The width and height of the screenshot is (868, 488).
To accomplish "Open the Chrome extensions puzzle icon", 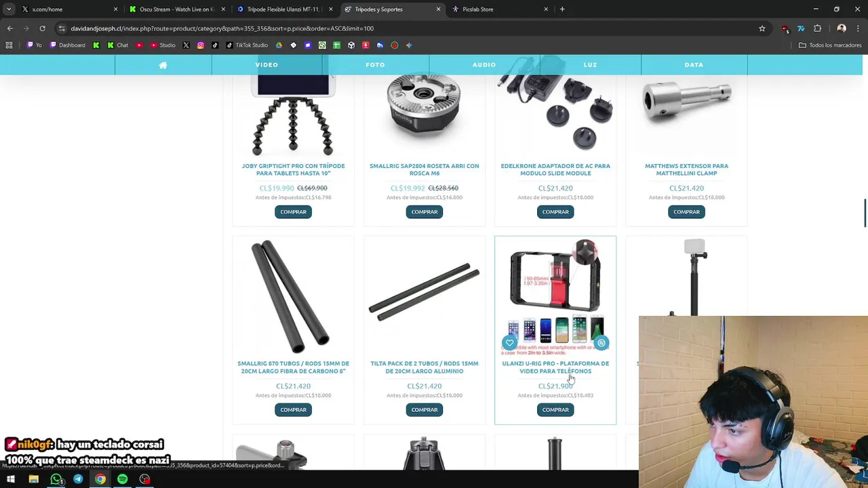I will click(817, 28).
